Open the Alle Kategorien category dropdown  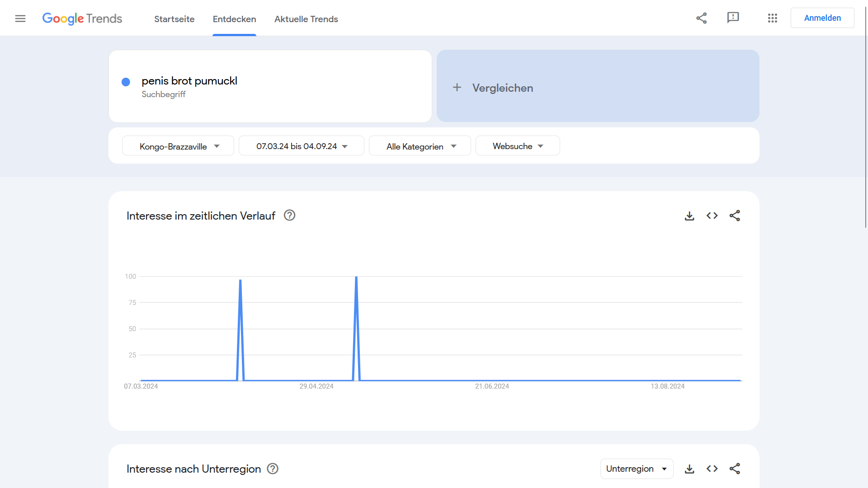coord(420,145)
